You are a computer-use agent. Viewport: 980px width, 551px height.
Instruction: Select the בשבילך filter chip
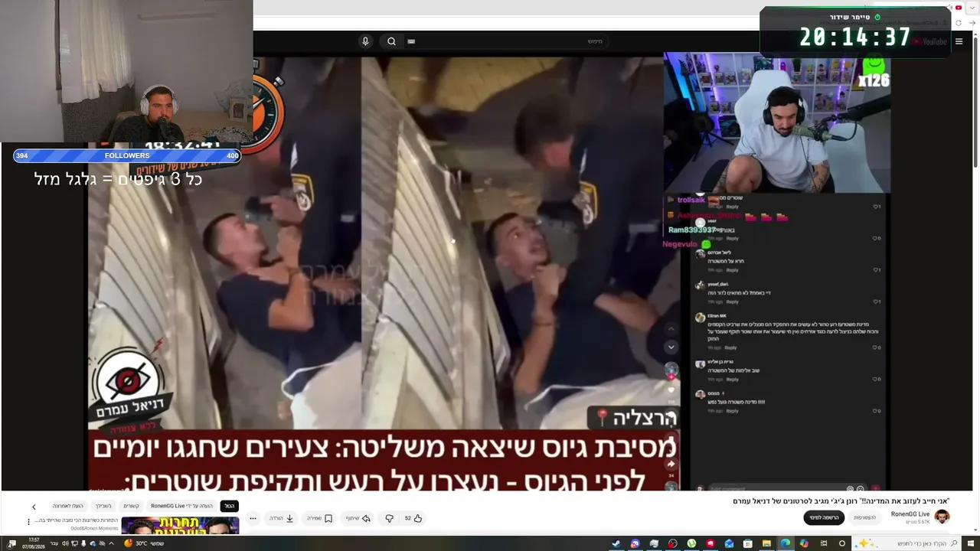(x=103, y=506)
